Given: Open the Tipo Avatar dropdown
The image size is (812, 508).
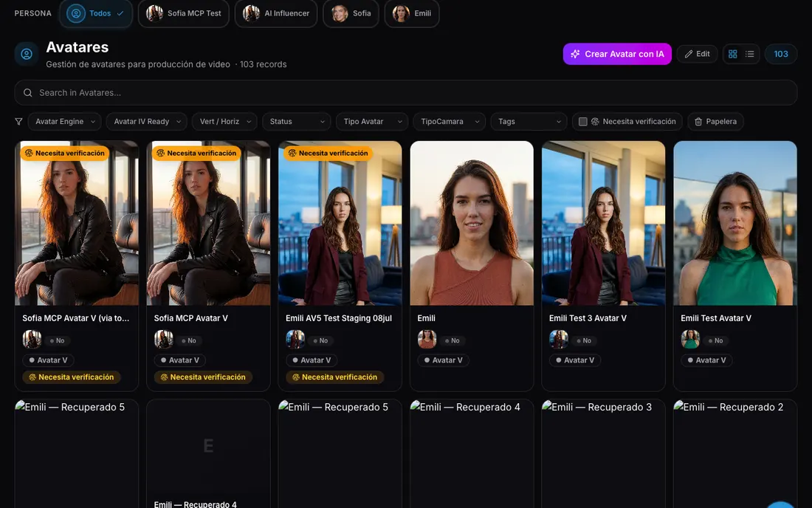Looking at the screenshot, I should pyautogui.click(x=372, y=122).
